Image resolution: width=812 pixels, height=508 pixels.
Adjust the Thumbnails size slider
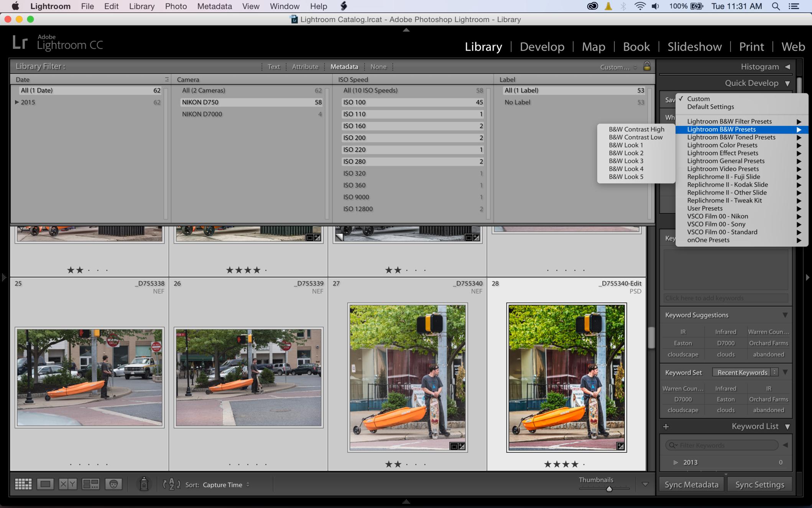[x=609, y=489]
